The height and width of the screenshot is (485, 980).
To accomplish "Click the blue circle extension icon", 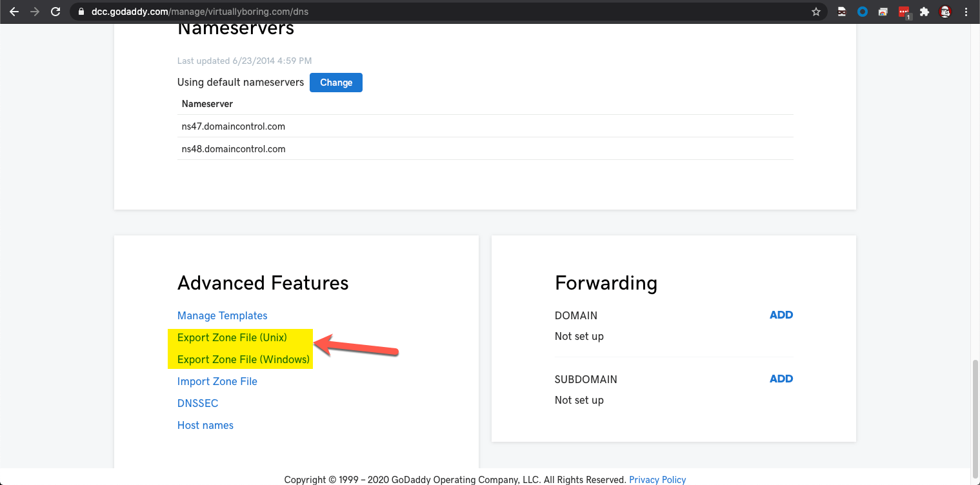I will (x=862, y=11).
